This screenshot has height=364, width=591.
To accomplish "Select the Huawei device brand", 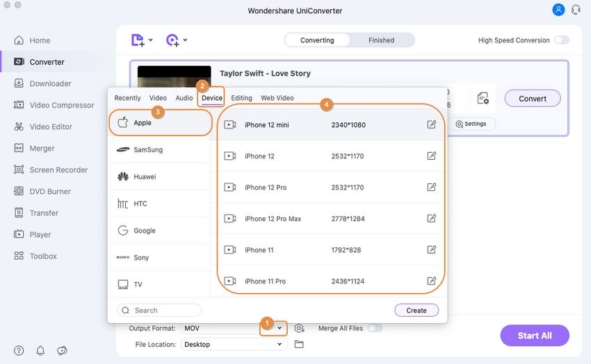I will 159,176.
